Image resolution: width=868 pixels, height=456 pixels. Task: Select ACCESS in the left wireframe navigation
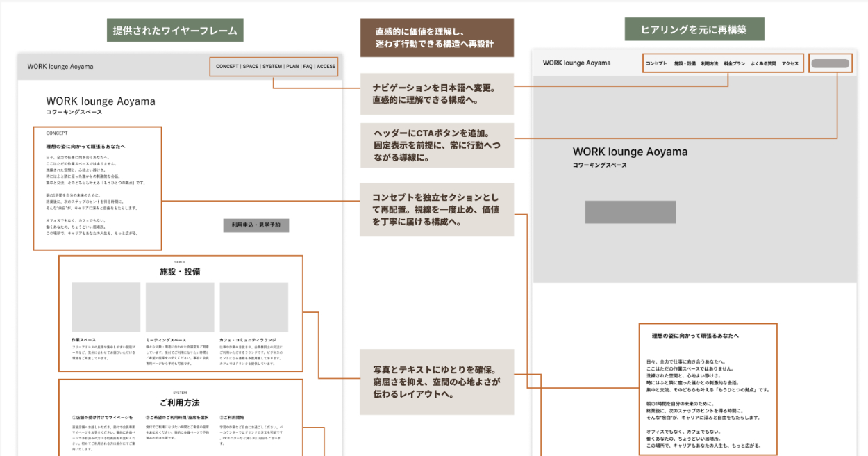tap(326, 67)
